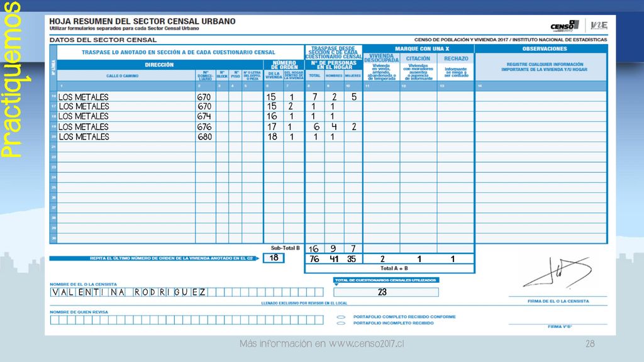Screen dimensions: 644x362
Task: Click domicile number 680
Action: 204,136
